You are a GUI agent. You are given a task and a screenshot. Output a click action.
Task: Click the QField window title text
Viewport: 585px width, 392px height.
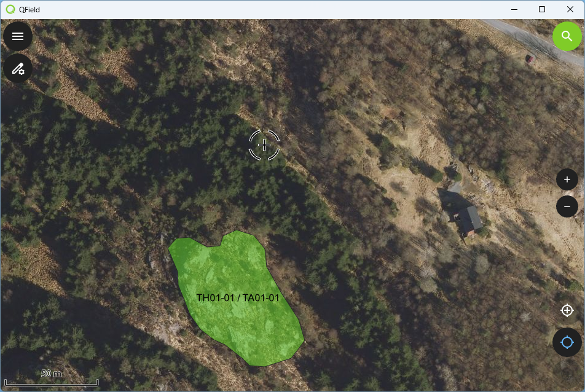pos(29,10)
